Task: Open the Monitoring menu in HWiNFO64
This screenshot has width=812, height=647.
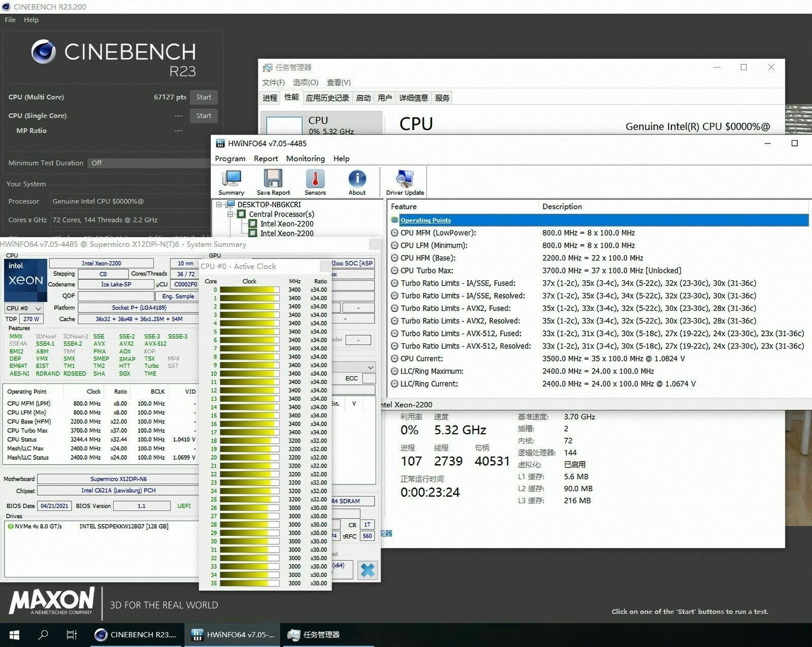Action: point(305,158)
